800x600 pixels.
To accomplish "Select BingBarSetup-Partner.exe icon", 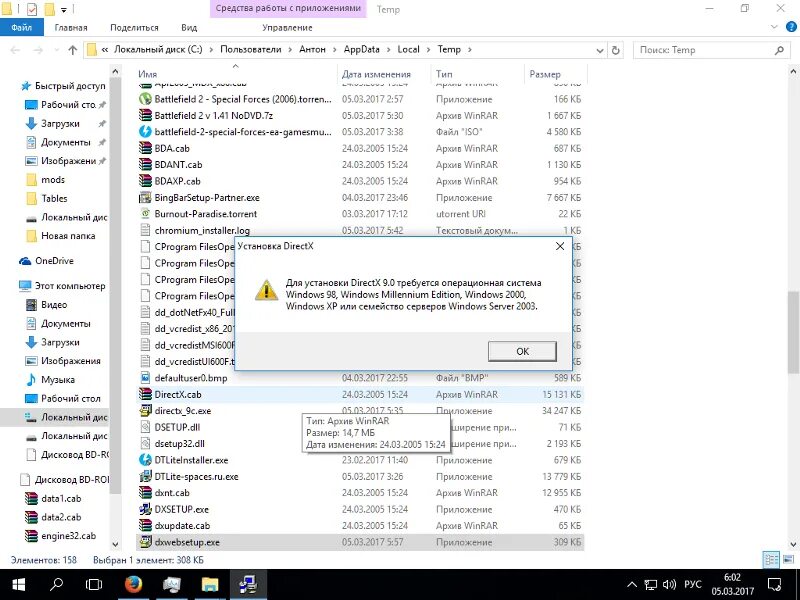I will pyautogui.click(x=145, y=197).
